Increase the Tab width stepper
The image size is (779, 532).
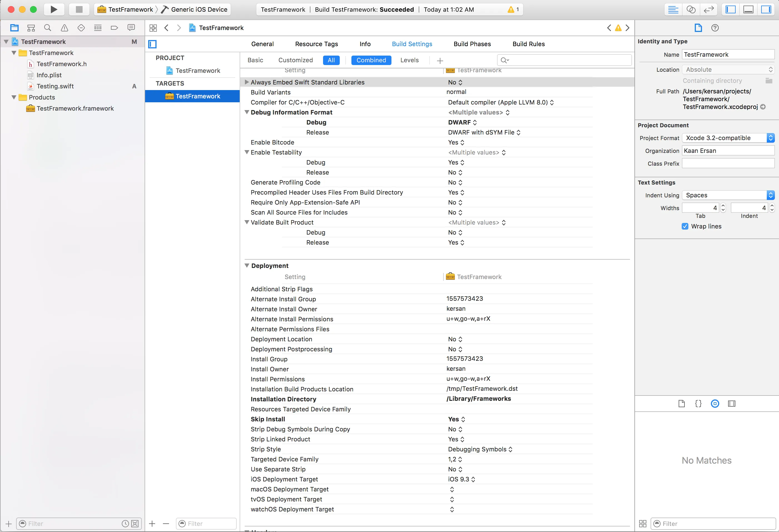point(723,206)
